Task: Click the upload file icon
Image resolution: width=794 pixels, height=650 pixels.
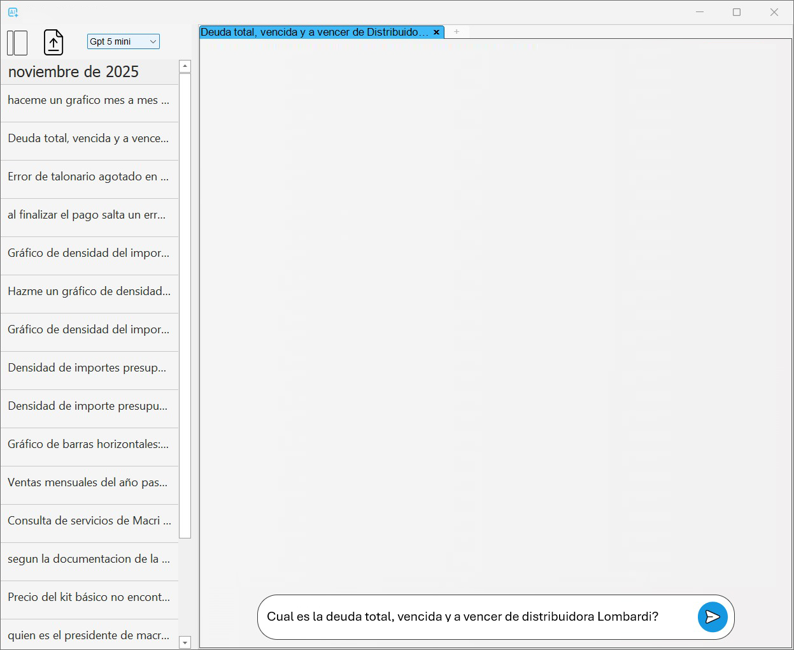Action: coord(53,42)
